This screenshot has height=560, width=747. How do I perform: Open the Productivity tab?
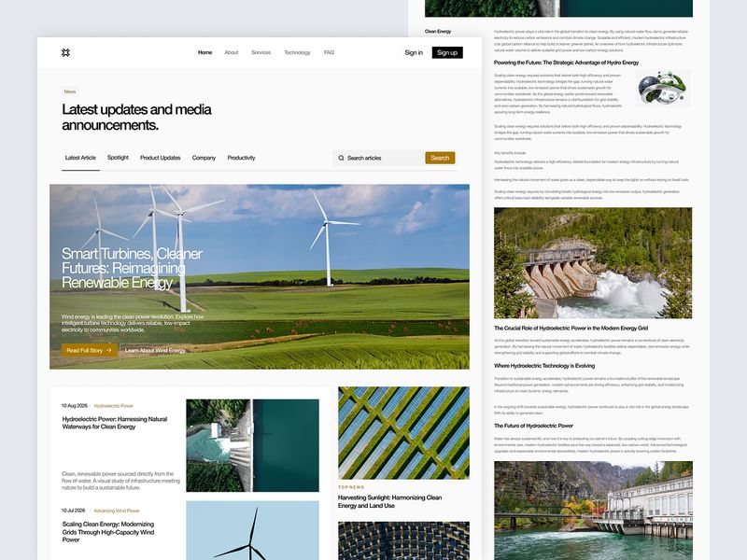point(241,158)
